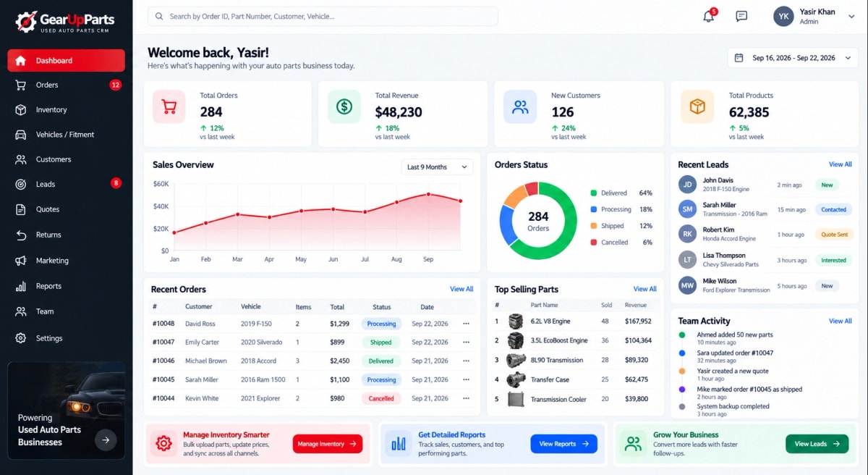Open Marketing in the sidebar

(66, 261)
